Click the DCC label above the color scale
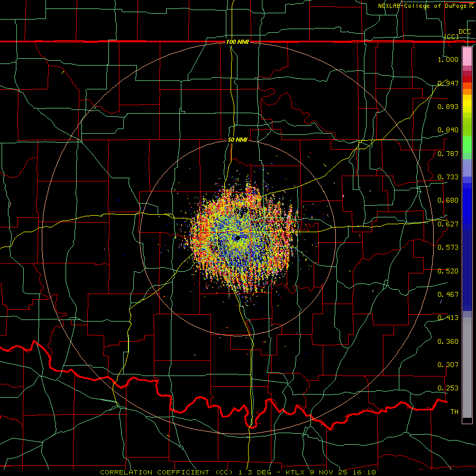 [x=465, y=32]
